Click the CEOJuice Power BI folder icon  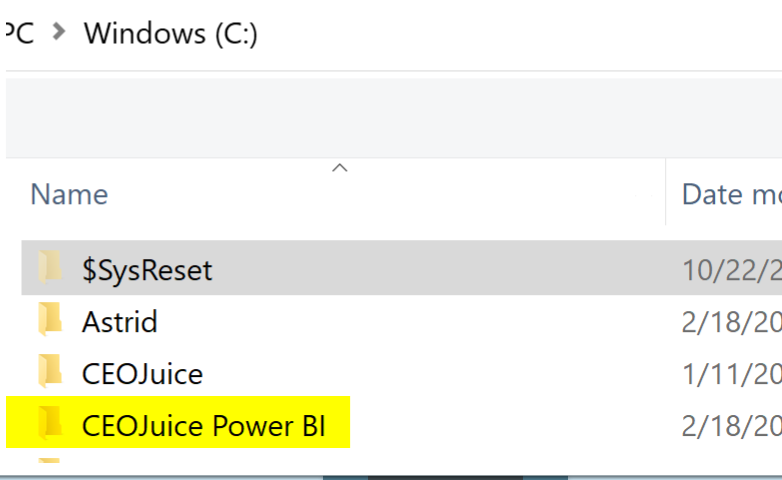(50, 423)
